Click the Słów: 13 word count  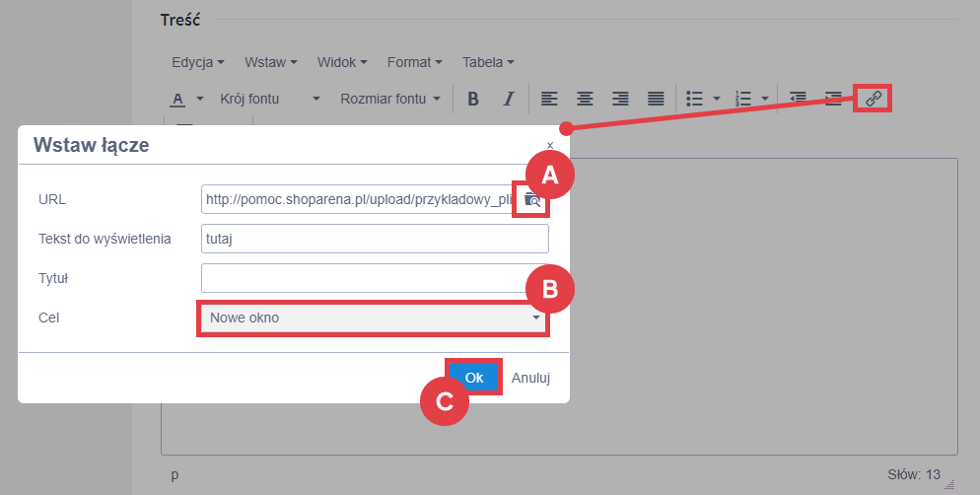click(x=914, y=475)
